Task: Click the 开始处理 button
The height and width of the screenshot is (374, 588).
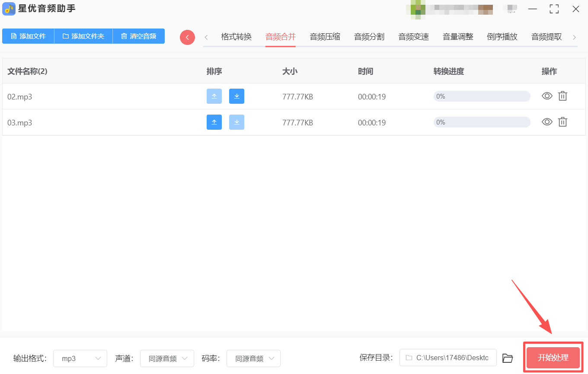Action: point(553,358)
